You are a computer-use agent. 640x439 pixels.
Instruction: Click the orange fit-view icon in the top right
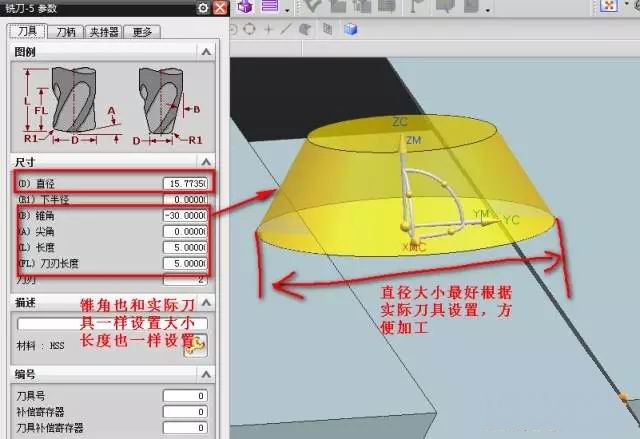pyautogui.click(x=609, y=5)
